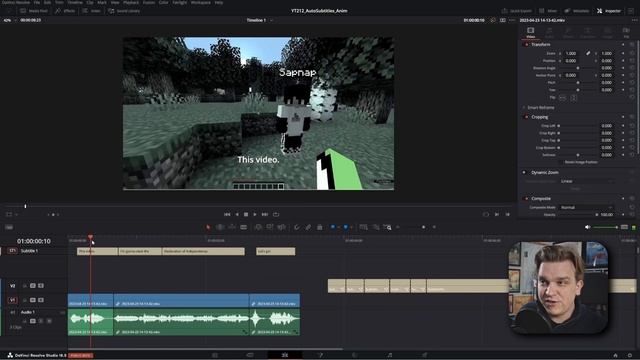Click the speaker volume icon
Viewport: 640px width, 360px height.
588,227
